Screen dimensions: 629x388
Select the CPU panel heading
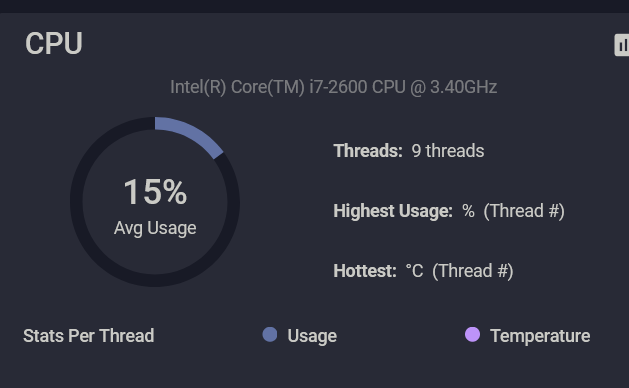click(54, 43)
